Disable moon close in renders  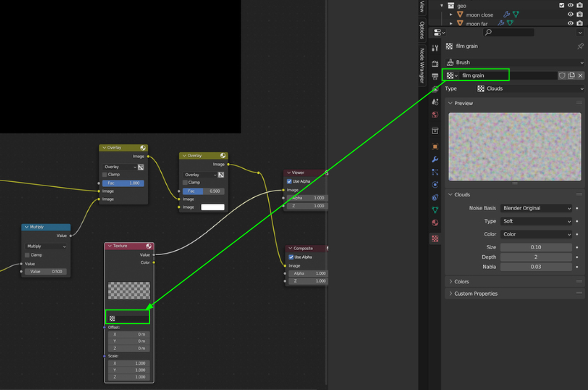(x=580, y=14)
